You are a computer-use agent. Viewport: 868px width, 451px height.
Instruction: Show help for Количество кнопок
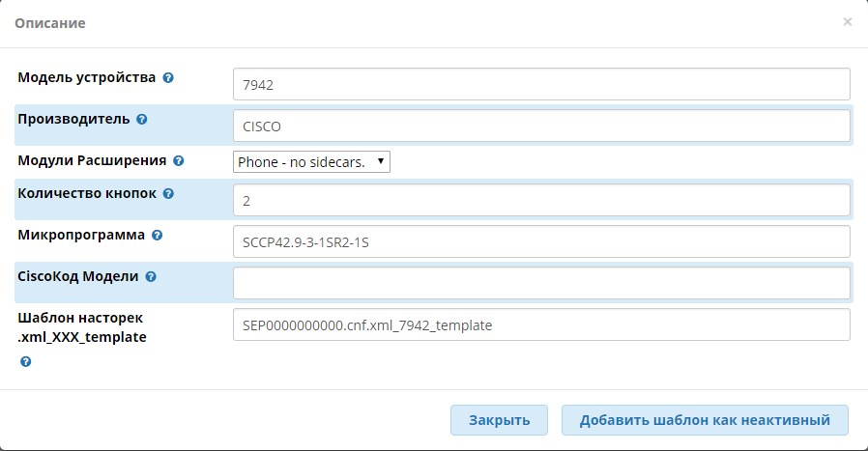pyautogui.click(x=168, y=194)
